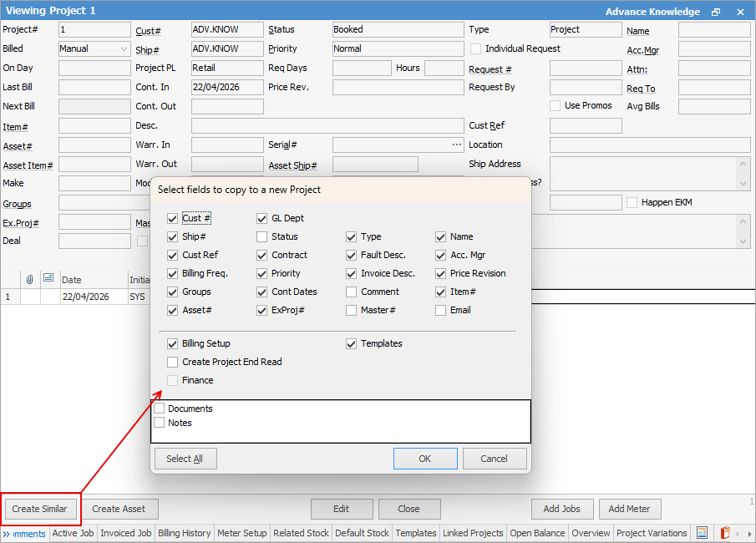Open the Meter Setup tab

242,533
